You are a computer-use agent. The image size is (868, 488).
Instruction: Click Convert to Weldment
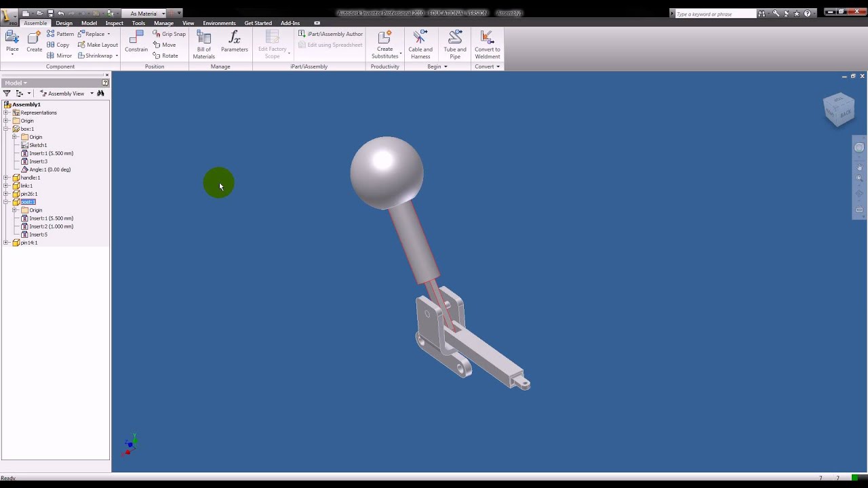click(x=487, y=45)
